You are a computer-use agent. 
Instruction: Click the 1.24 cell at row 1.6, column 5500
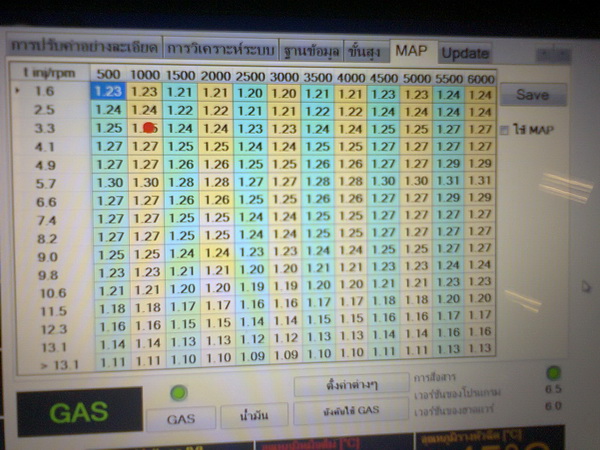(448, 95)
